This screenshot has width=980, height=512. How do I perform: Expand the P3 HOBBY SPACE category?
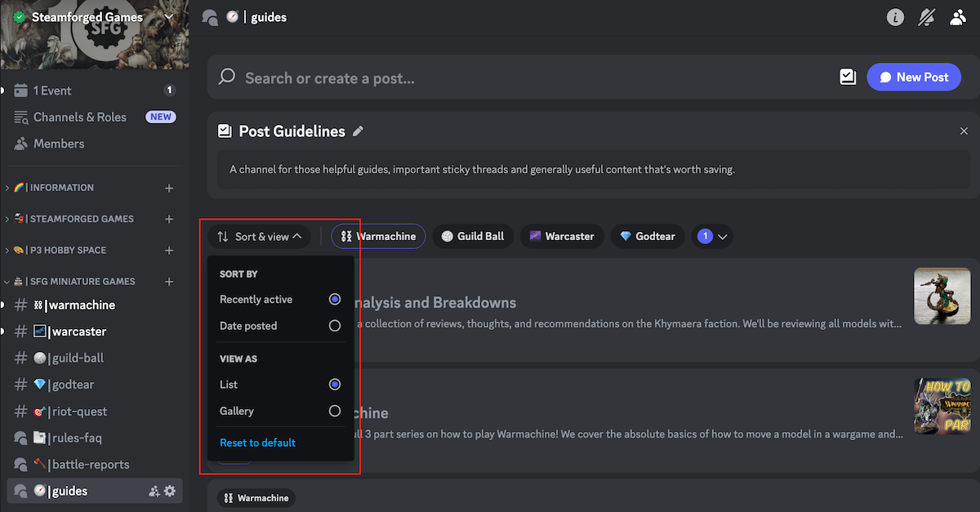(x=56, y=250)
